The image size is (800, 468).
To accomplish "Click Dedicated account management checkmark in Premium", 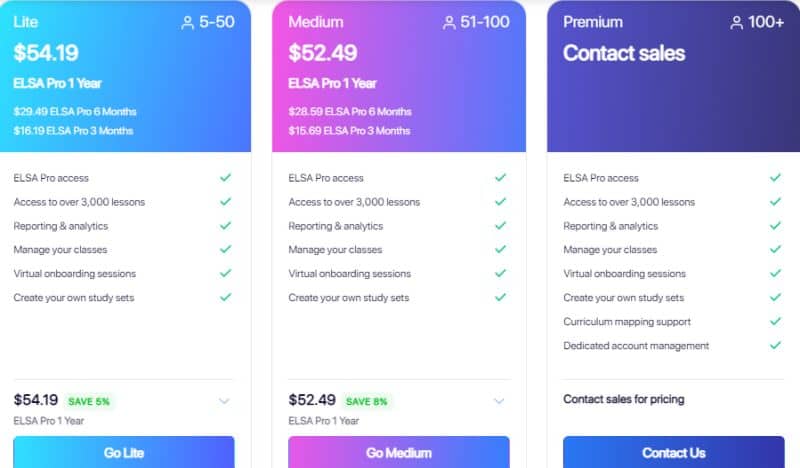I will pos(776,345).
